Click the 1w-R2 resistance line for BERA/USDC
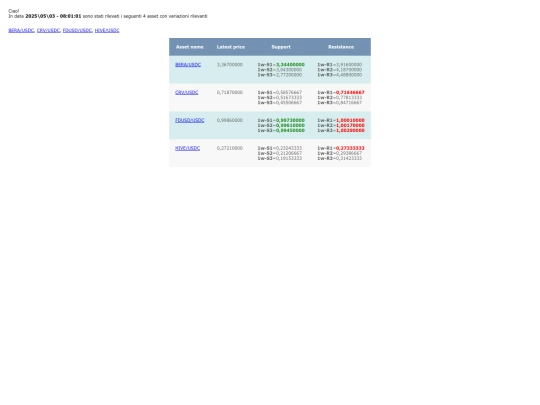The width and height of the screenshot is (540, 405). coord(340,70)
